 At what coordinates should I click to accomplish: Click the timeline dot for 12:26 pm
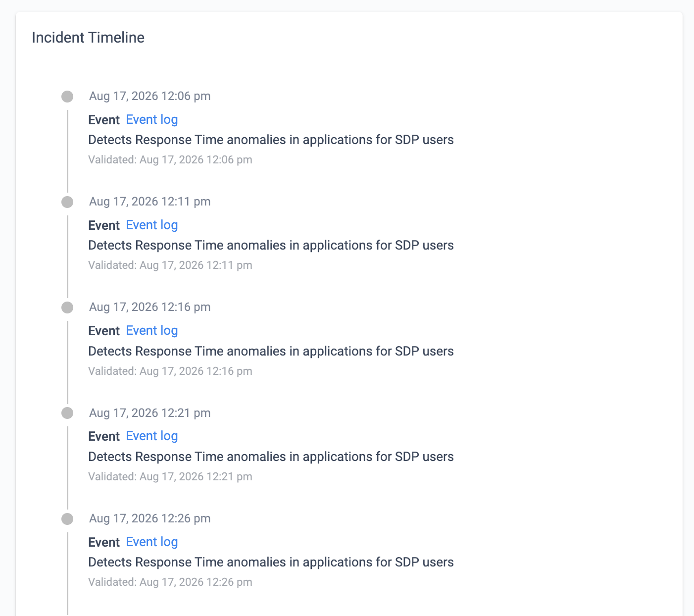pos(67,518)
